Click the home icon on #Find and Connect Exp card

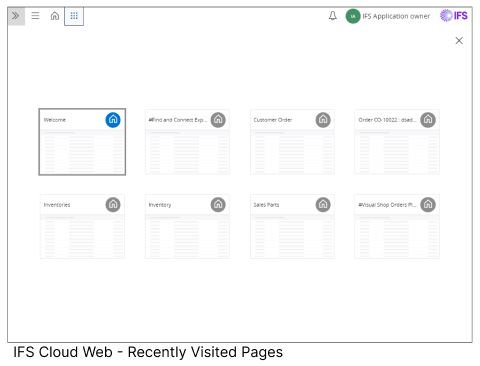pyautogui.click(x=218, y=120)
